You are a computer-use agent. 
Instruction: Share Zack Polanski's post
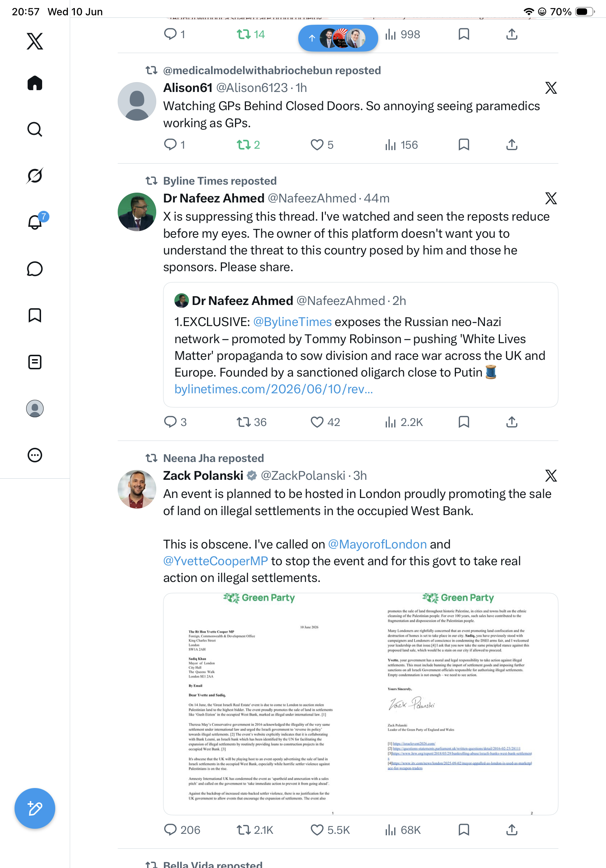(512, 830)
